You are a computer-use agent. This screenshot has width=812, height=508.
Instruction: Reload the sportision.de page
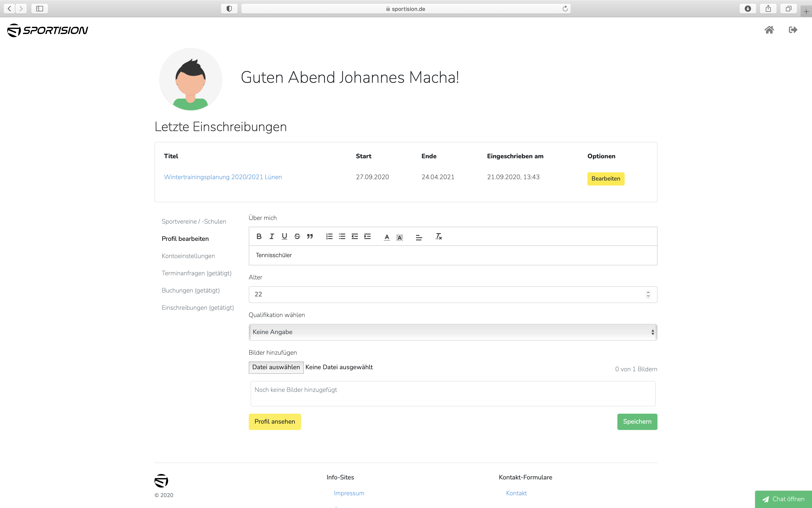click(x=565, y=9)
